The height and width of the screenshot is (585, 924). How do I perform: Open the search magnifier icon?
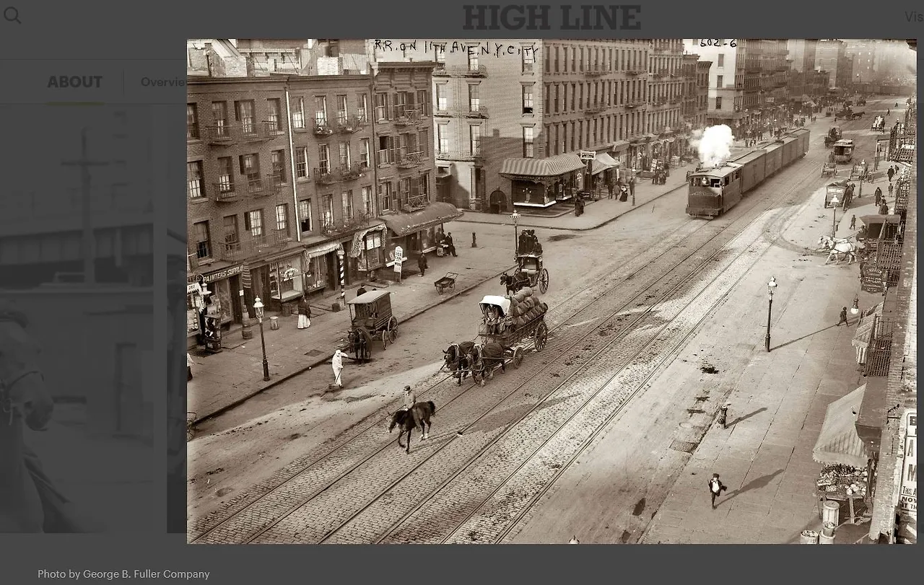tap(12, 16)
